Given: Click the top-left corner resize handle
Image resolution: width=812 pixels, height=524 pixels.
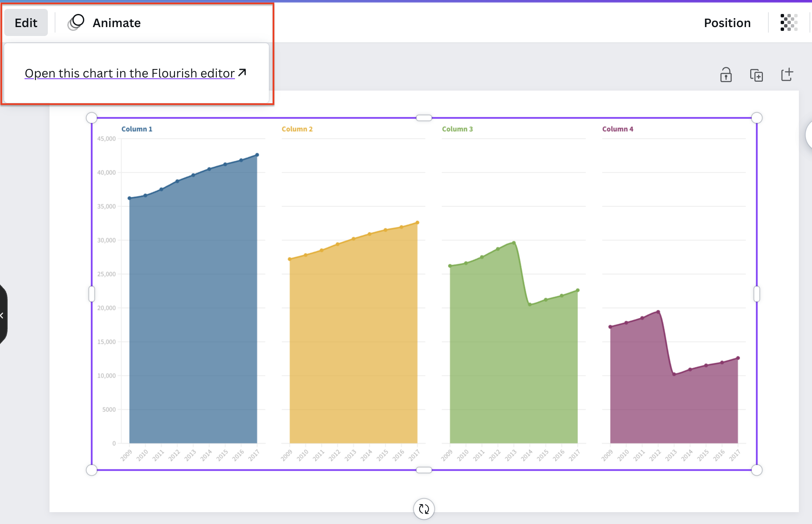Looking at the screenshot, I should click(x=91, y=118).
